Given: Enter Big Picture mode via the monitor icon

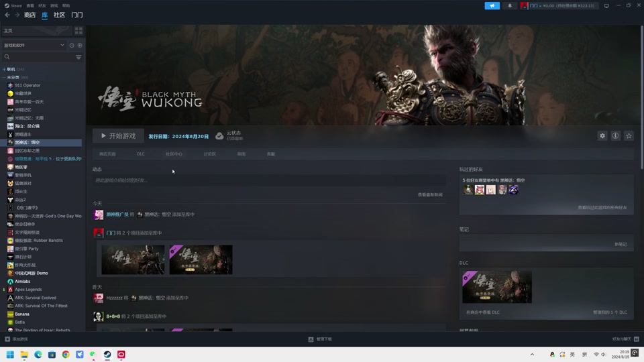Looking at the screenshot, I should coord(606,6).
